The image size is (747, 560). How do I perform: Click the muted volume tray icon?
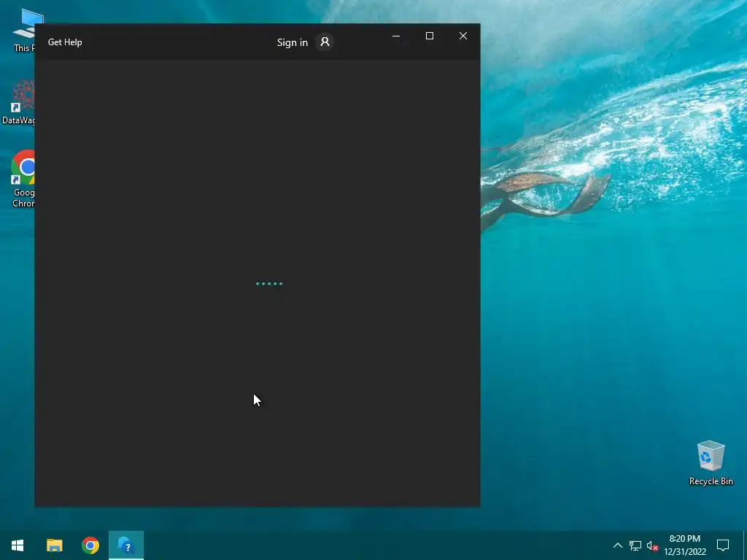coord(652,545)
